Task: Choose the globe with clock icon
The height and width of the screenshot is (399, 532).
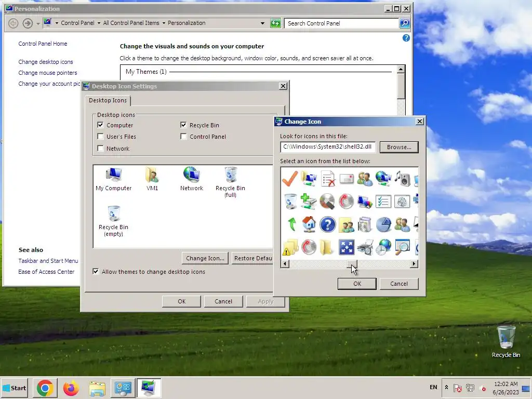Action: pos(383,247)
